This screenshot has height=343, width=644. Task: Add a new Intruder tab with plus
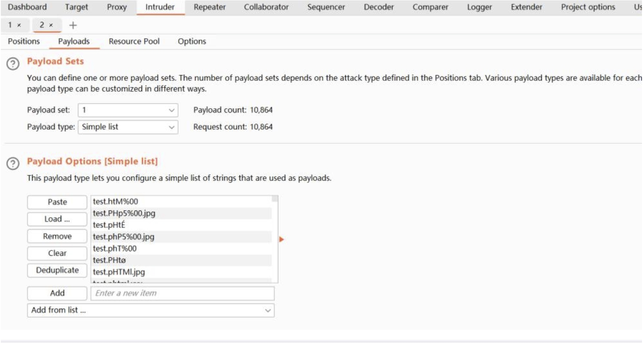[x=73, y=25]
